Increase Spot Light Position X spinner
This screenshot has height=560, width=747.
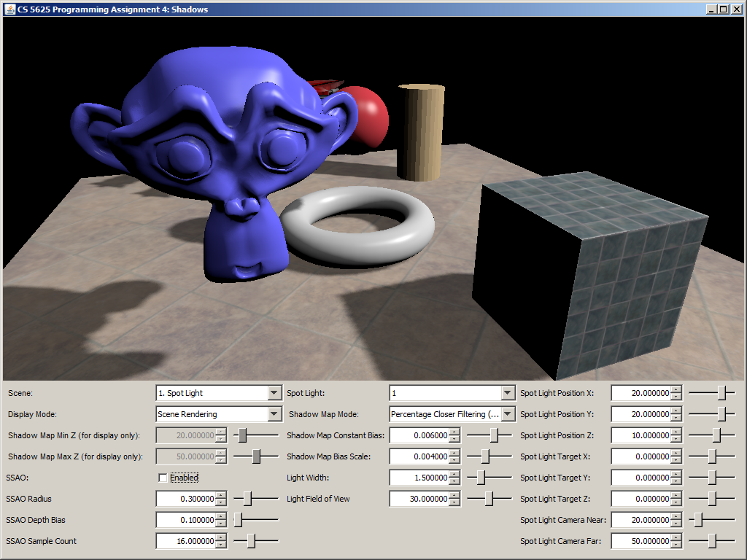pyautogui.click(x=676, y=389)
